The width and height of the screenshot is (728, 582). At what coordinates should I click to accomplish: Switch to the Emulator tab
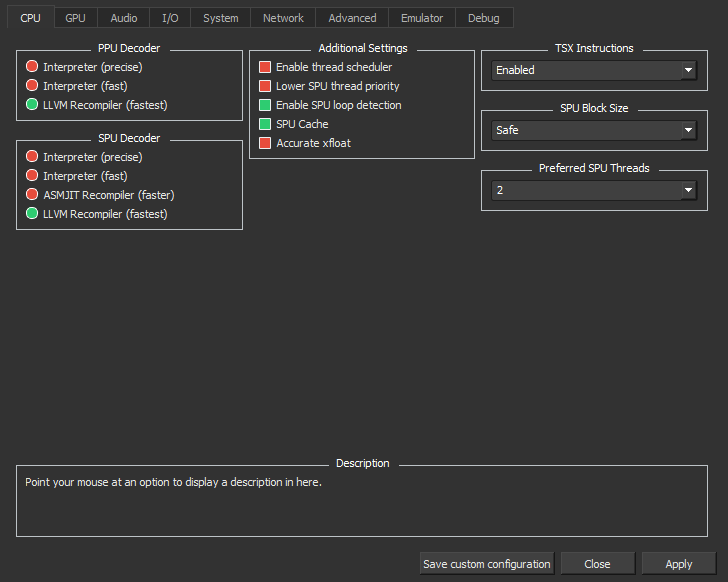(x=422, y=18)
